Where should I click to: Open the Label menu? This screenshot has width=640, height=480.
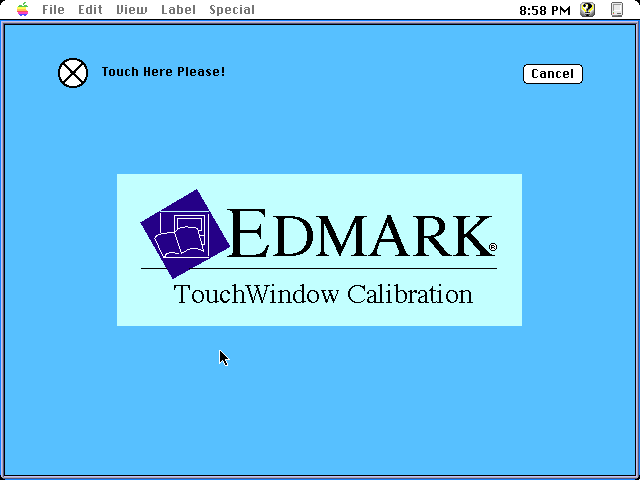tap(178, 9)
